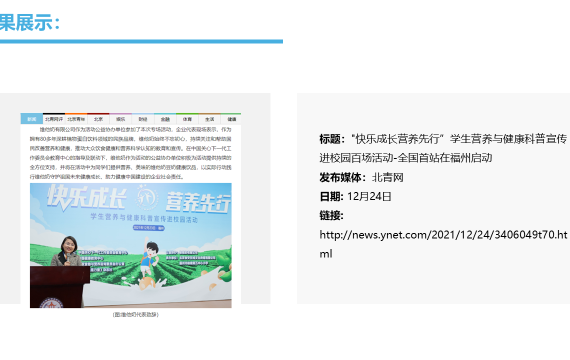Open the 金融 tab

165,119
